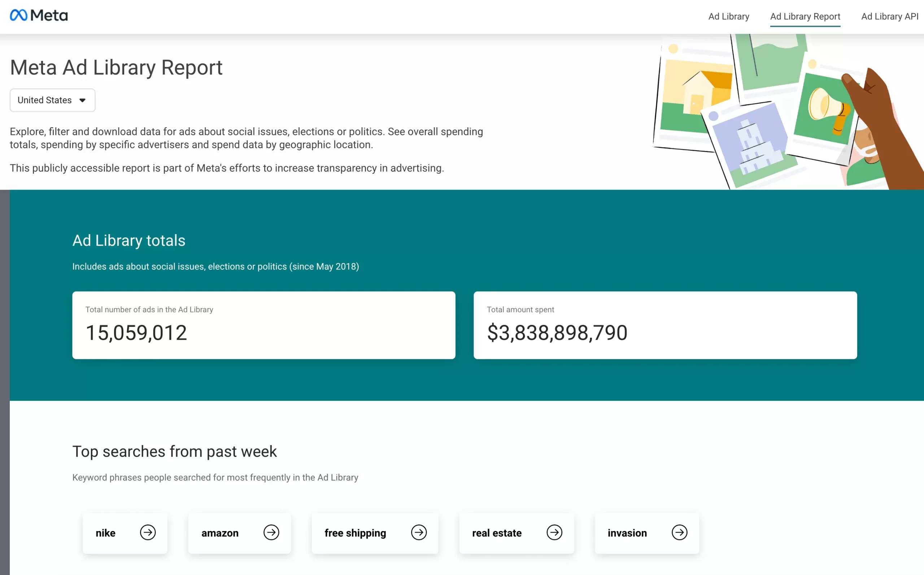Click the dropdown caret beside United States
Screen dimensions: 924x575
83,100
